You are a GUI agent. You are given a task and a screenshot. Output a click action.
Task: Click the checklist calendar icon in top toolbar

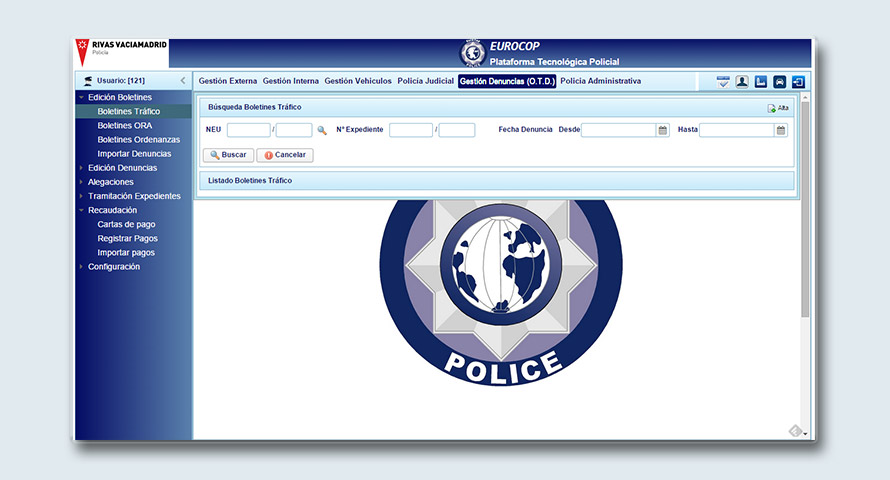click(x=723, y=82)
